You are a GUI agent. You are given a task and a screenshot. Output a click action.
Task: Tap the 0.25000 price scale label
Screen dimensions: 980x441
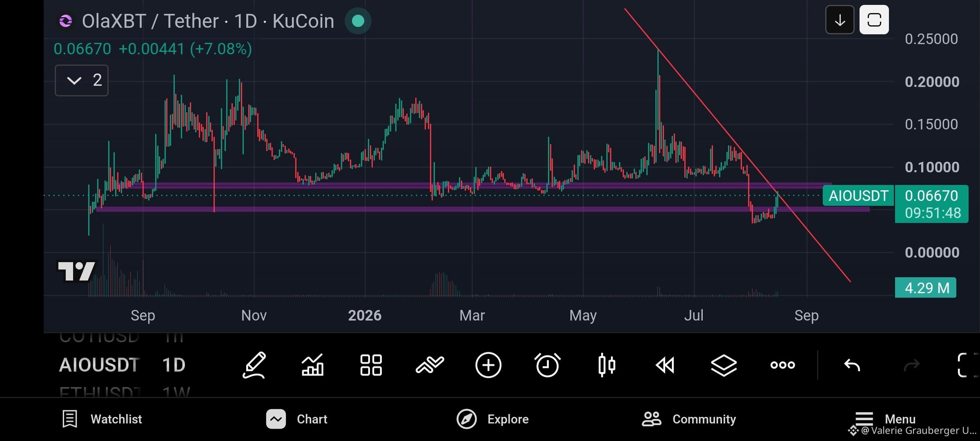point(931,39)
